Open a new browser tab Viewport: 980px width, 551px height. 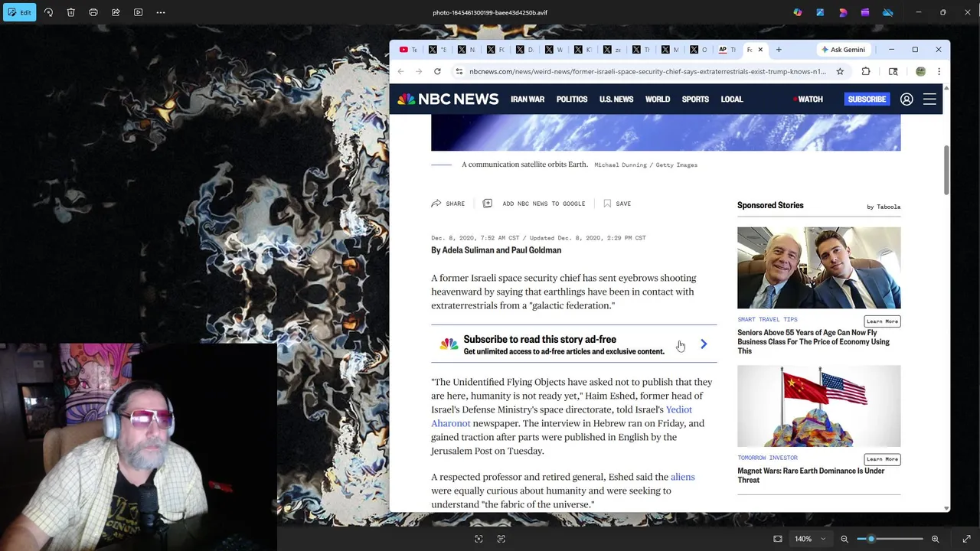pyautogui.click(x=779, y=50)
